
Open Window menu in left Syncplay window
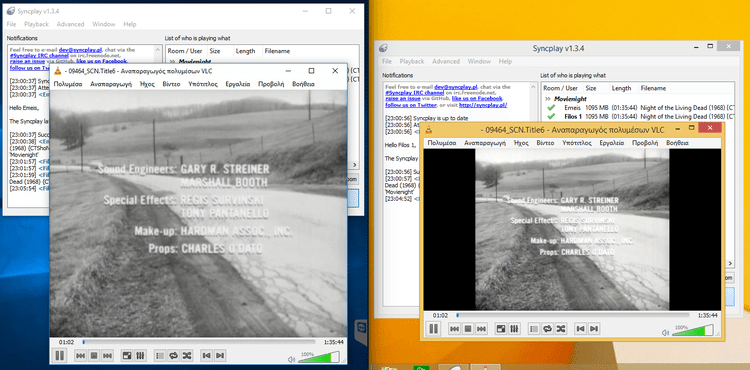(104, 24)
